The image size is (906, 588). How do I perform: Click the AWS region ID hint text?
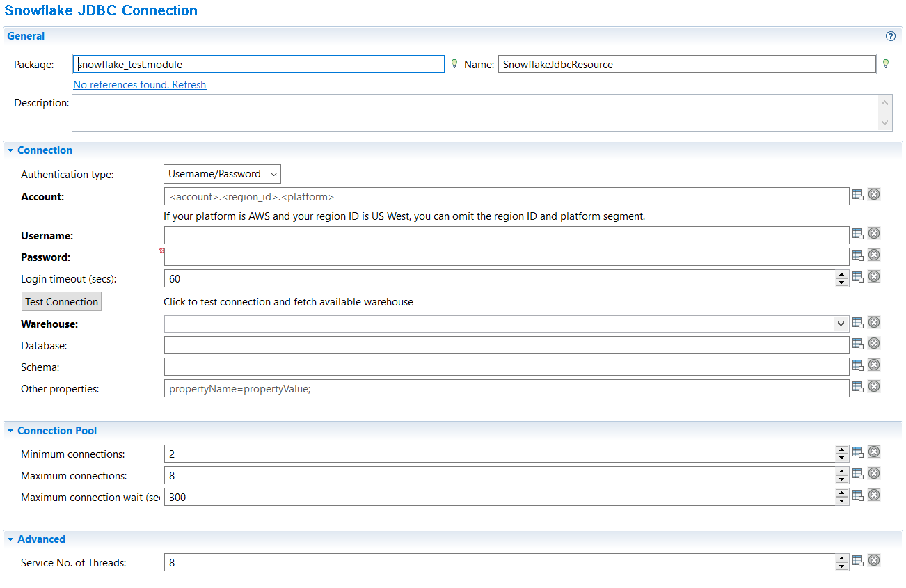(x=404, y=216)
